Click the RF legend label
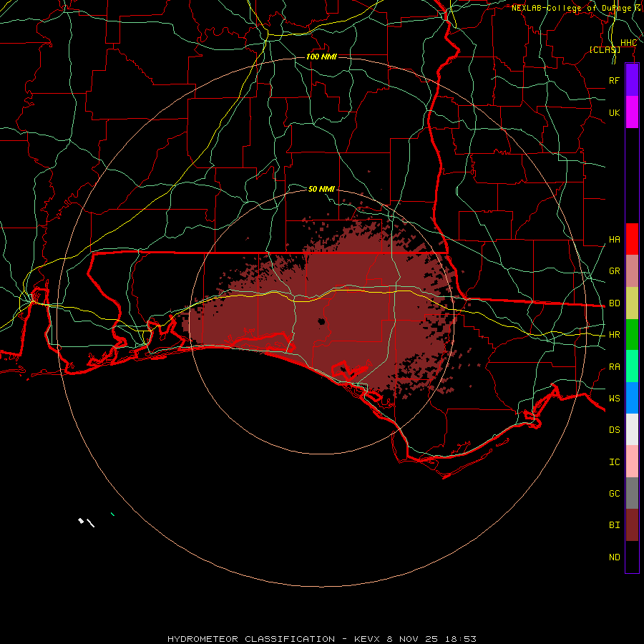The width and height of the screenshot is (644, 644). point(615,80)
